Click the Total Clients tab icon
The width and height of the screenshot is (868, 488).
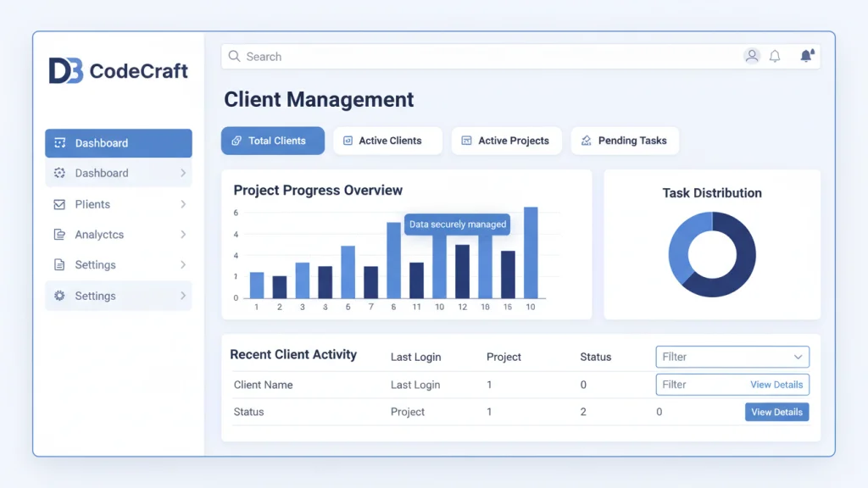(x=236, y=141)
